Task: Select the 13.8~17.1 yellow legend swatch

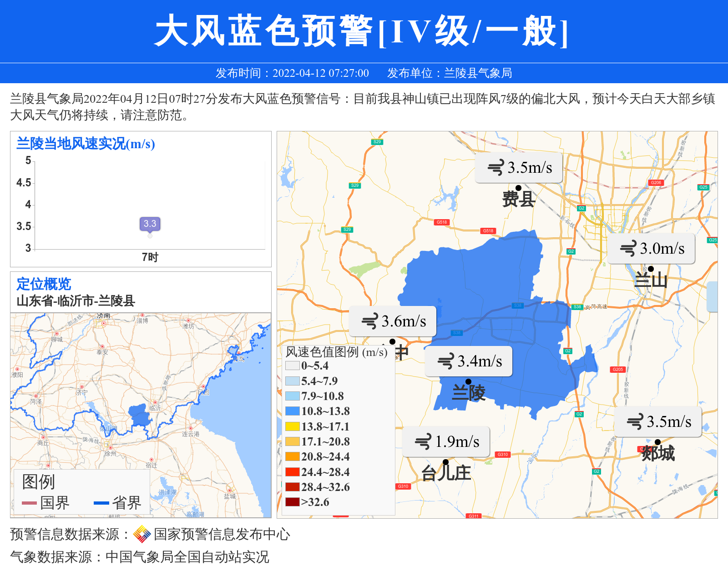Action: (x=292, y=426)
